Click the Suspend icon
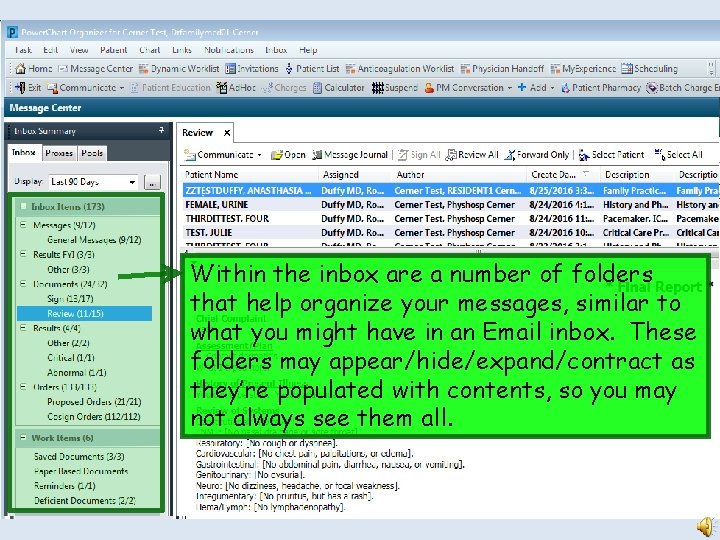The image size is (720, 540). (x=395, y=88)
